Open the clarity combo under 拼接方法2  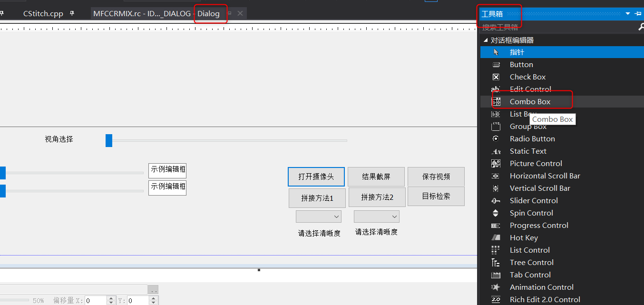[x=376, y=216]
